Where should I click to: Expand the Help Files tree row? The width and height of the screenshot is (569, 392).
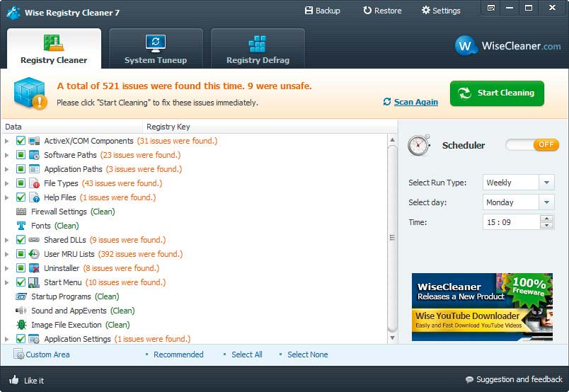6,197
